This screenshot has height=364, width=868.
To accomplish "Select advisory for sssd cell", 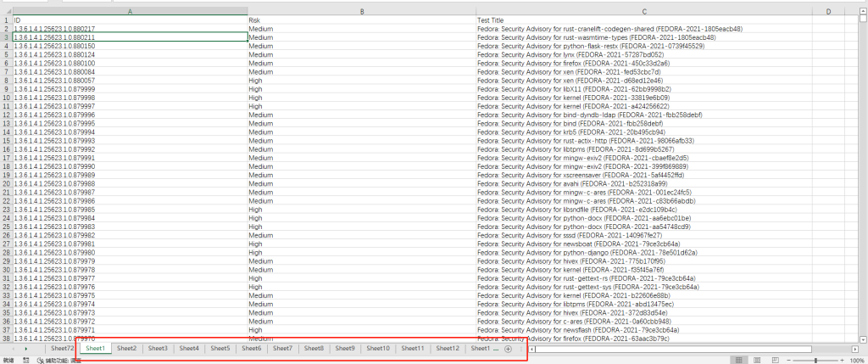I will [644, 235].
